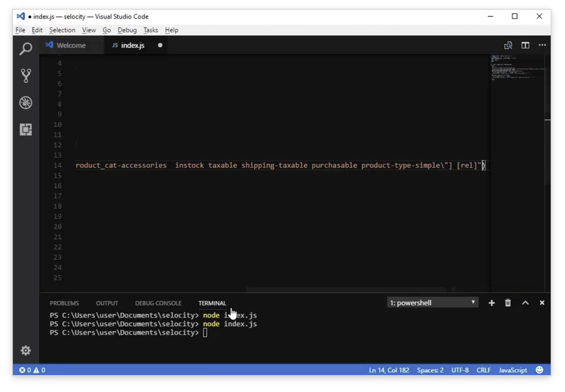The image size is (565, 392).
Task: Add a new terminal with the plus icon
Action: 491,303
